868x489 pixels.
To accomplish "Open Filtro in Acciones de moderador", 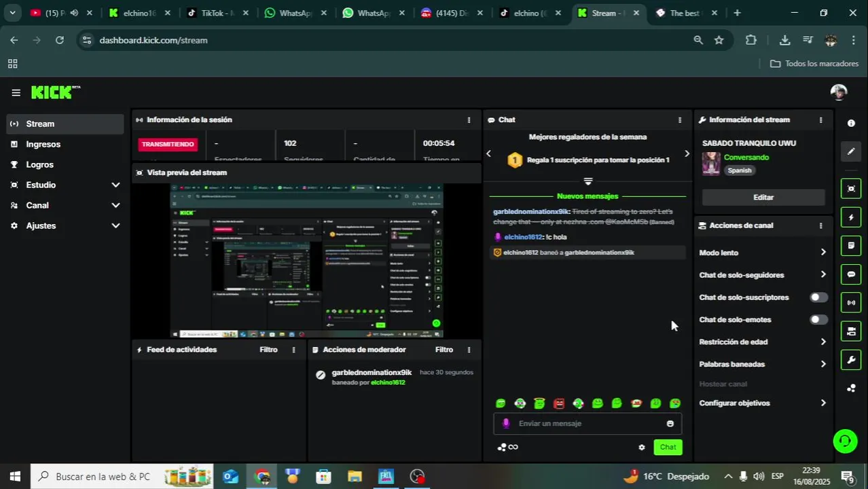I will (444, 350).
